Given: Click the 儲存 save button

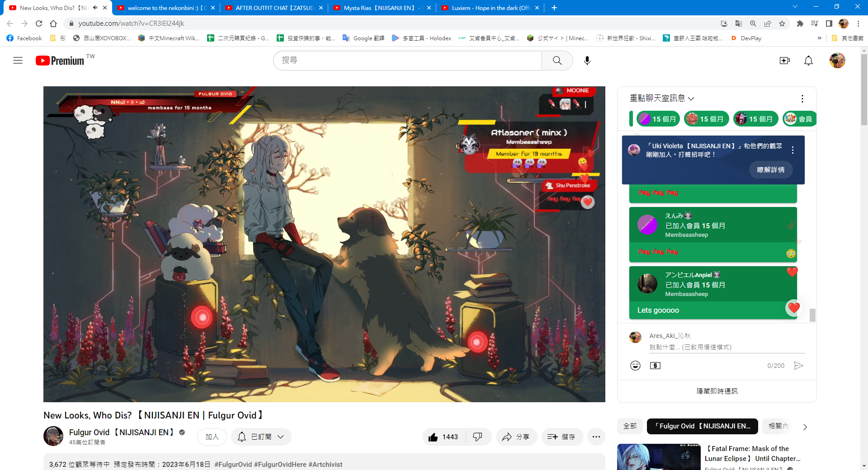Looking at the screenshot, I should pos(561,437).
